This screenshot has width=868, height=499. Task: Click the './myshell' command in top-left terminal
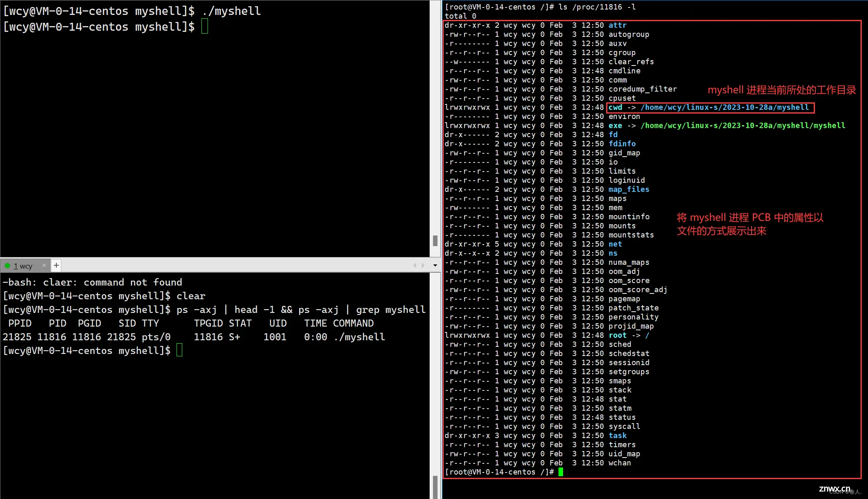click(x=232, y=11)
